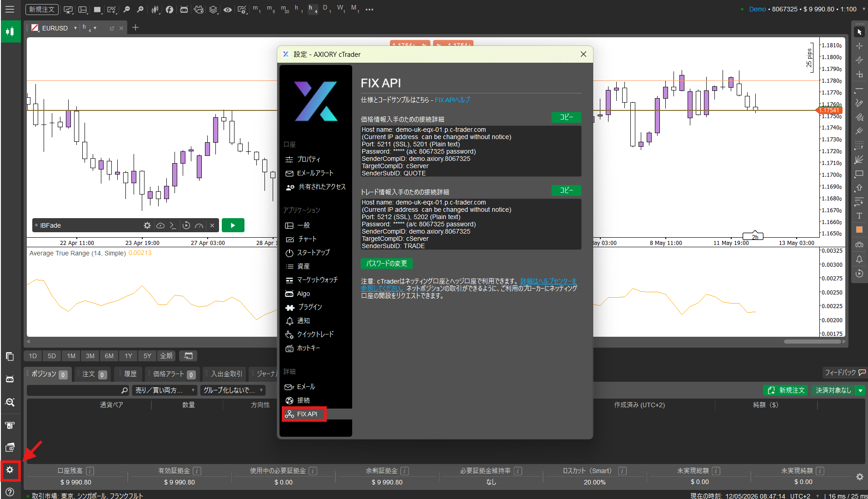
Task: Select the D1 timeframe
Action: pos(327,9)
